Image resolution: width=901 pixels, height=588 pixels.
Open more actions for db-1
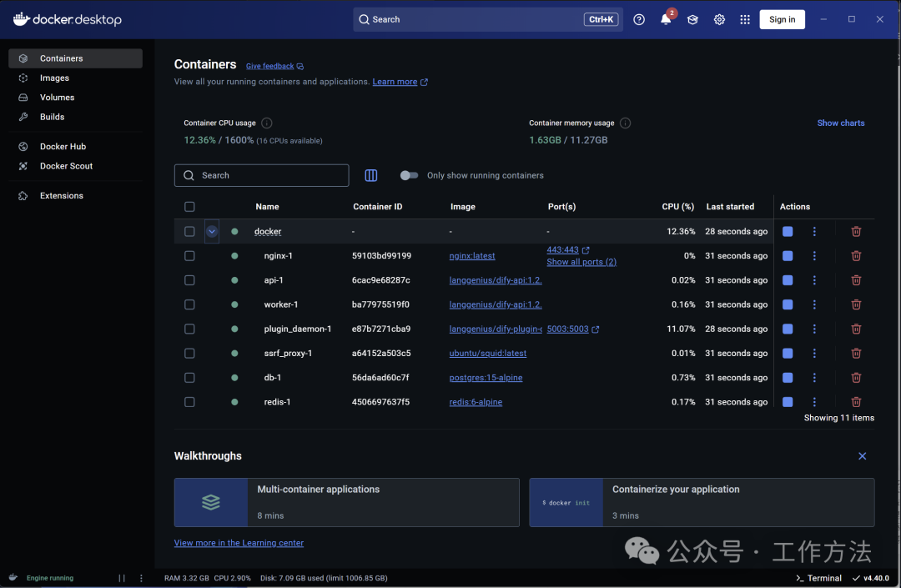click(x=813, y=378)
